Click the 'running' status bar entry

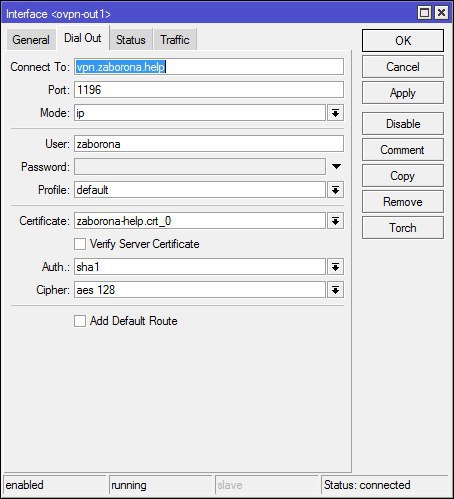[160, 485]
